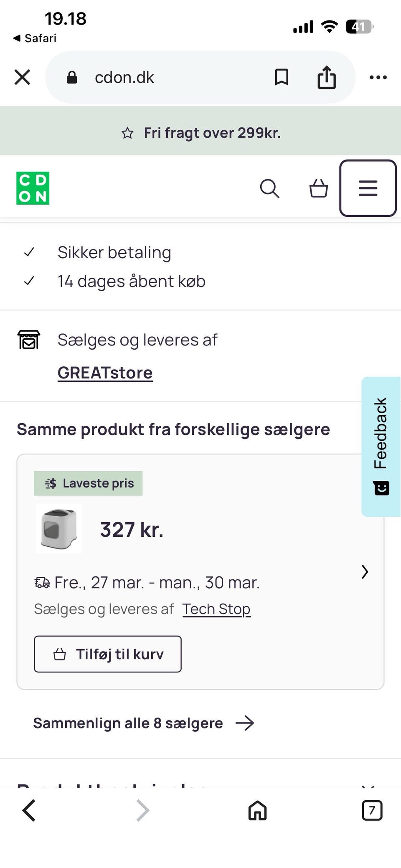This screenshot has height=868, width=401.
Task: Open the GREATstore seller page
Action: (x=105, y=372)
